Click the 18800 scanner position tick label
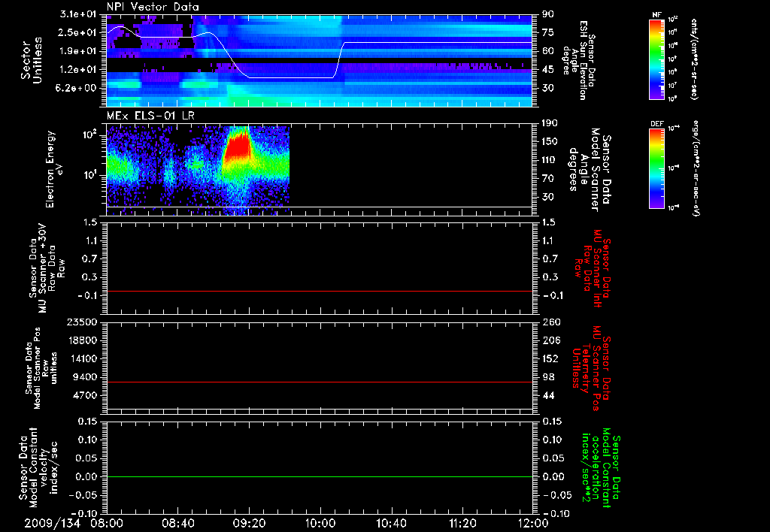Viewport: 770px width, 532px height. (81, 340)
